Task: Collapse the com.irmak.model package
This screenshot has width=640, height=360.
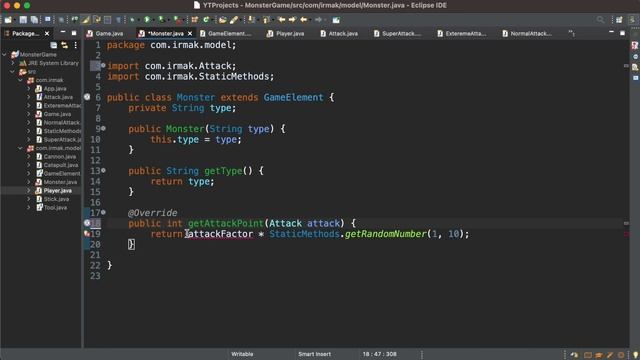Action: pyautogui.click(x=20, y=148)
